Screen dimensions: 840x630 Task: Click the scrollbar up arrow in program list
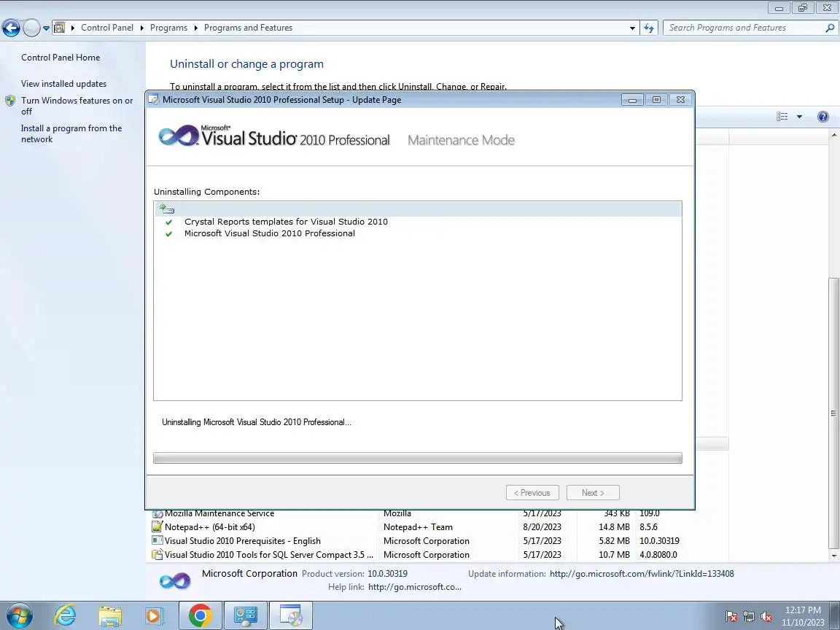[x=833, y=136]
